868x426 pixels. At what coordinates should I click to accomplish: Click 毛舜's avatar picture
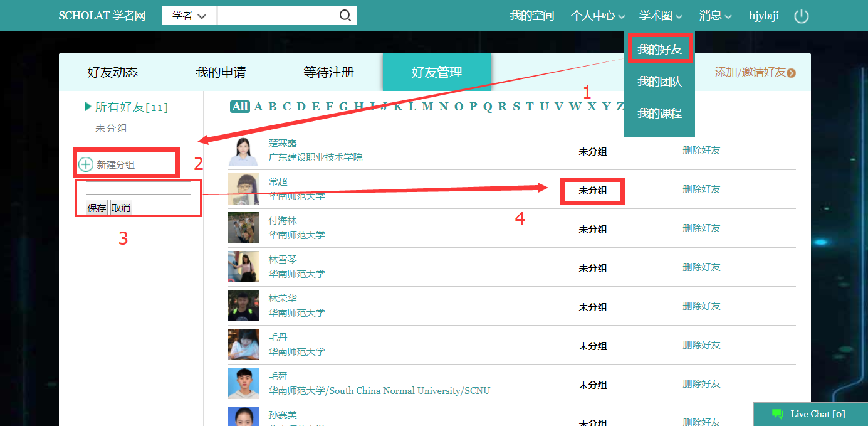coord(243,383)
